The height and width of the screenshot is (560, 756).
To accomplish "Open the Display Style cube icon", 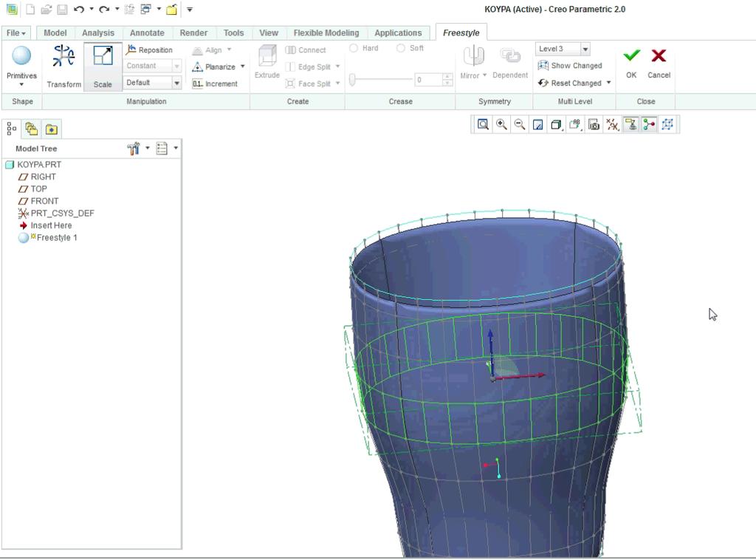I will coord(557,125).
